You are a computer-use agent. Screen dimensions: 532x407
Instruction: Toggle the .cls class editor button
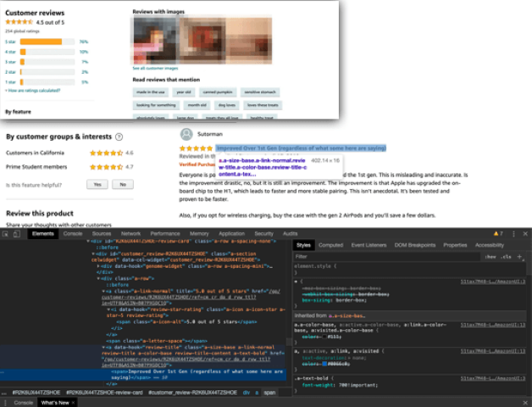(506, 256)
